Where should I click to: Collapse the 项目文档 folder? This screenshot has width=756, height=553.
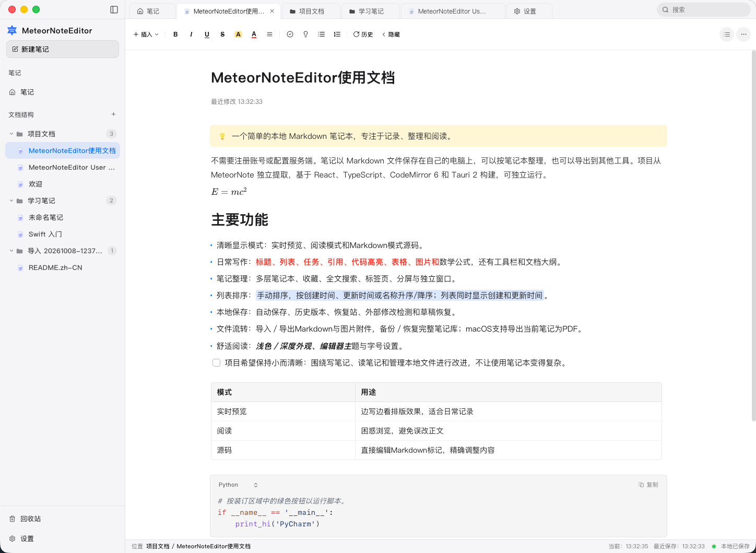tap(11, 134)
